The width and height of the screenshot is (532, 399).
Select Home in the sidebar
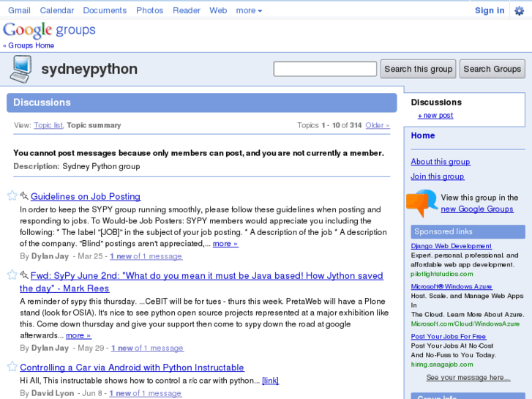[423, 135]
